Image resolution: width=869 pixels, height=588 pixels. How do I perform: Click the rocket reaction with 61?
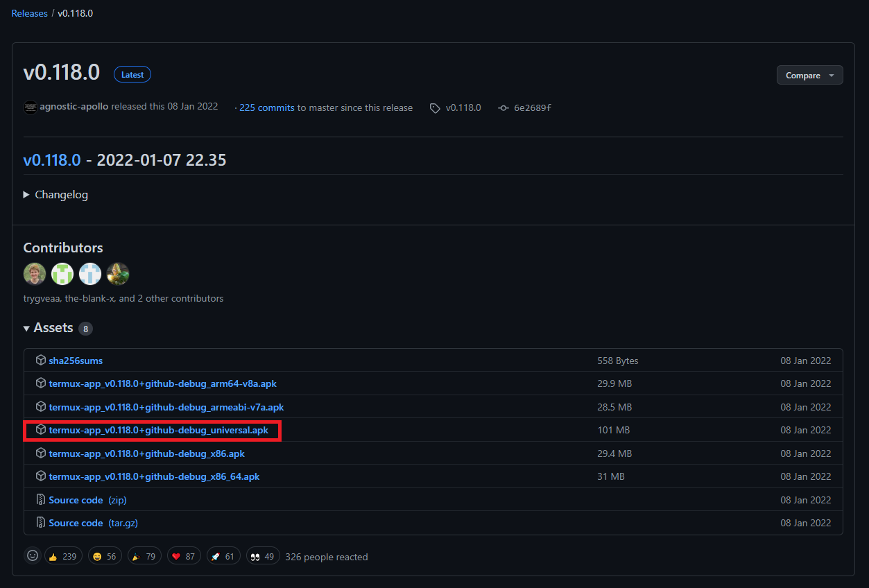(223, 556)
